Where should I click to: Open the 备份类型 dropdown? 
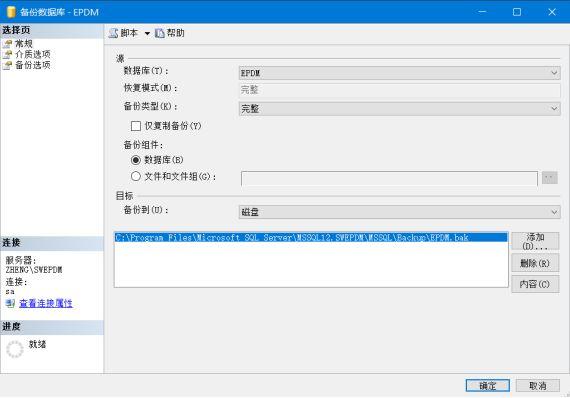click(399, 109)
